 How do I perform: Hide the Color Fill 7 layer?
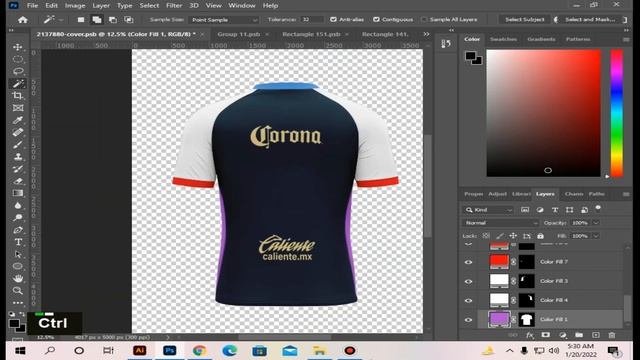pyautogui.click(x=469, y=262)
